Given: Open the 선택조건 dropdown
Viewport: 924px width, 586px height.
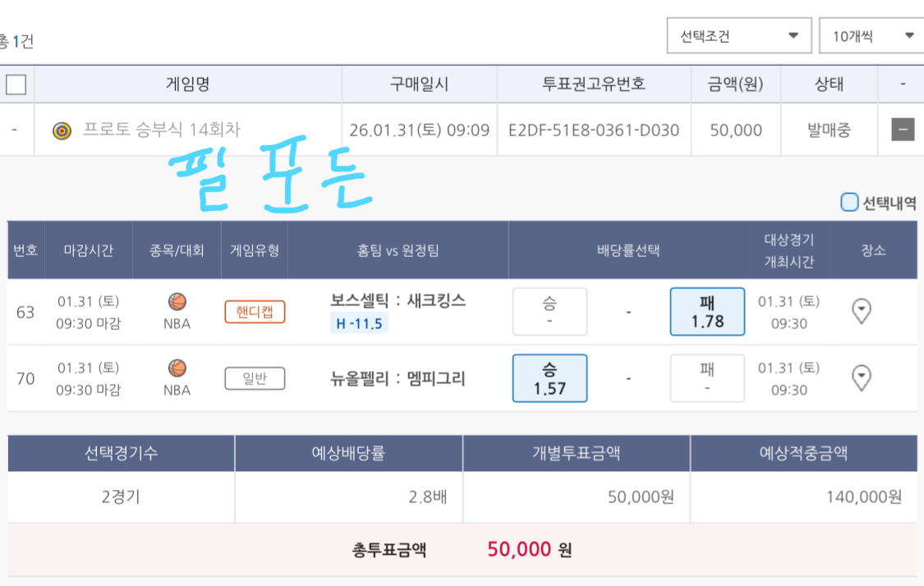Looking at the screenshot, I should coord(738,36).
